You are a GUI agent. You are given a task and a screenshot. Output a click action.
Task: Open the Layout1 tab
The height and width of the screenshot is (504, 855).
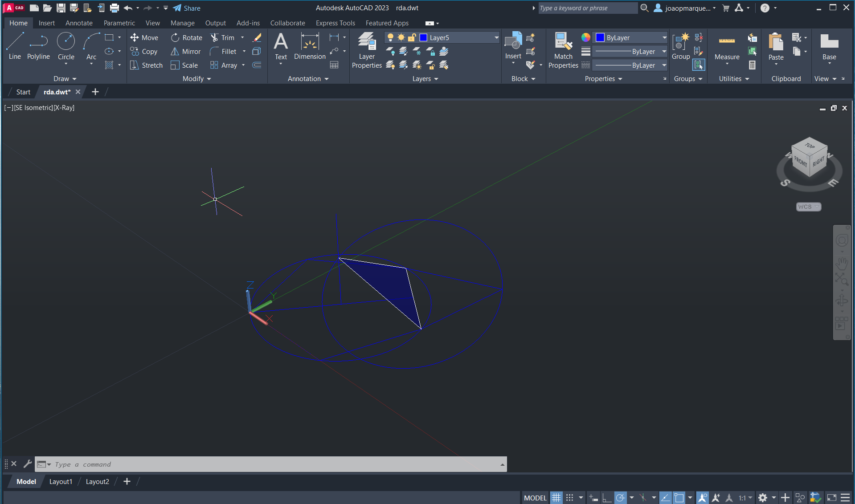point(61,481)
